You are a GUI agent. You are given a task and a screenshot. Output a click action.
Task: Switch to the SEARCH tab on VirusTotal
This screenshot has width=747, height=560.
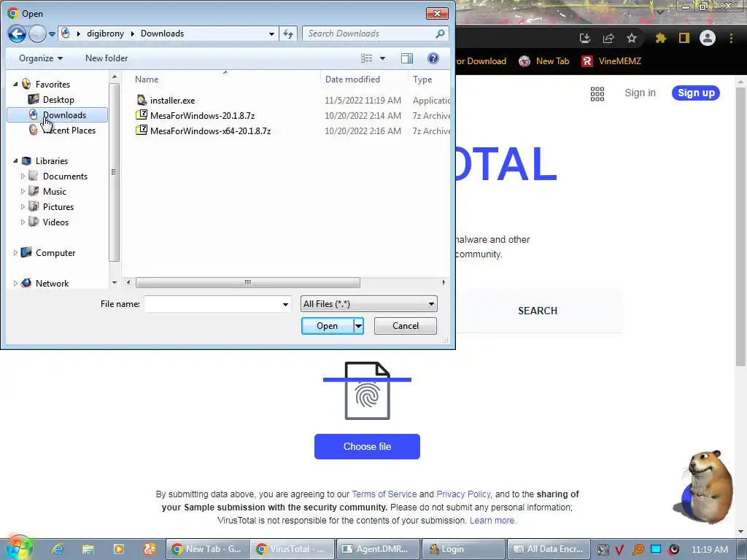[x=538, y=311]
